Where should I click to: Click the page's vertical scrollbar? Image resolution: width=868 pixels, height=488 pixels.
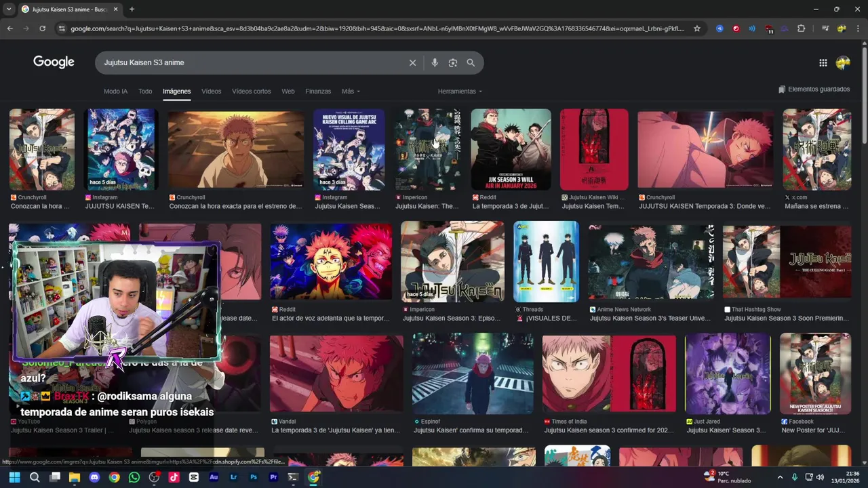(864, 251)
